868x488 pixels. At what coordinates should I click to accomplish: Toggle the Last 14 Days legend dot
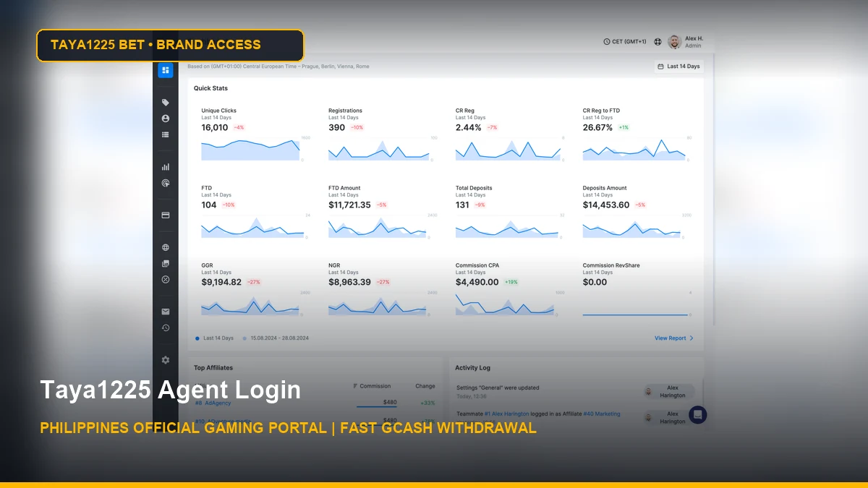point(197,338)
